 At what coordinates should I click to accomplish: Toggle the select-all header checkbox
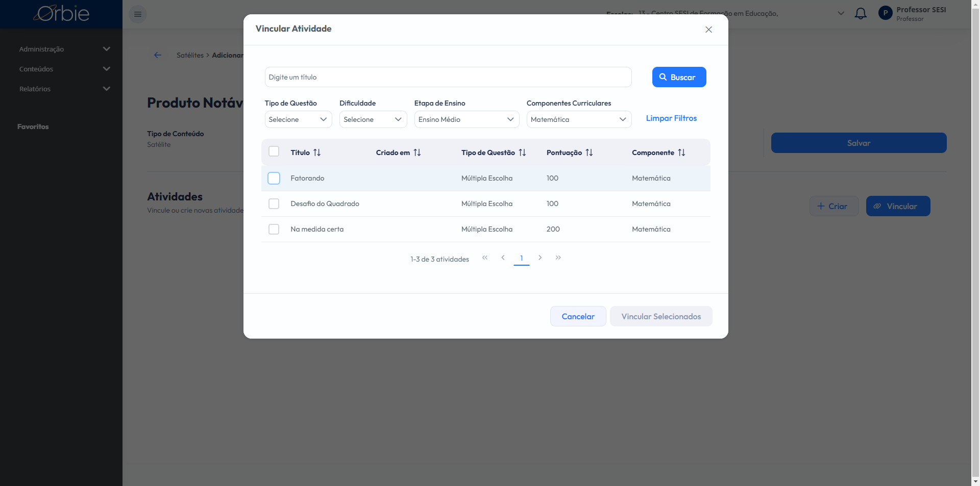[274, 151]
